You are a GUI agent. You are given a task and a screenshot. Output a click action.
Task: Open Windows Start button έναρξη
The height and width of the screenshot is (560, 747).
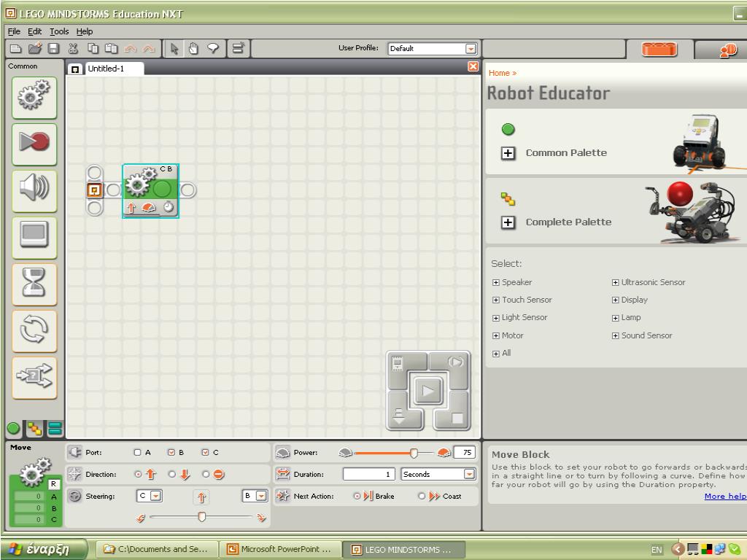click(45, 549)
